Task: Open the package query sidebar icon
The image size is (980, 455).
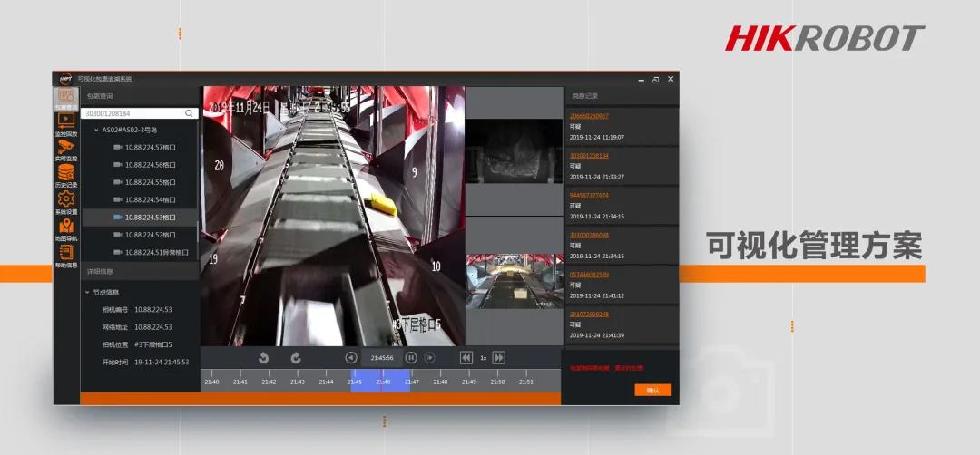Action: click(65, 101)
